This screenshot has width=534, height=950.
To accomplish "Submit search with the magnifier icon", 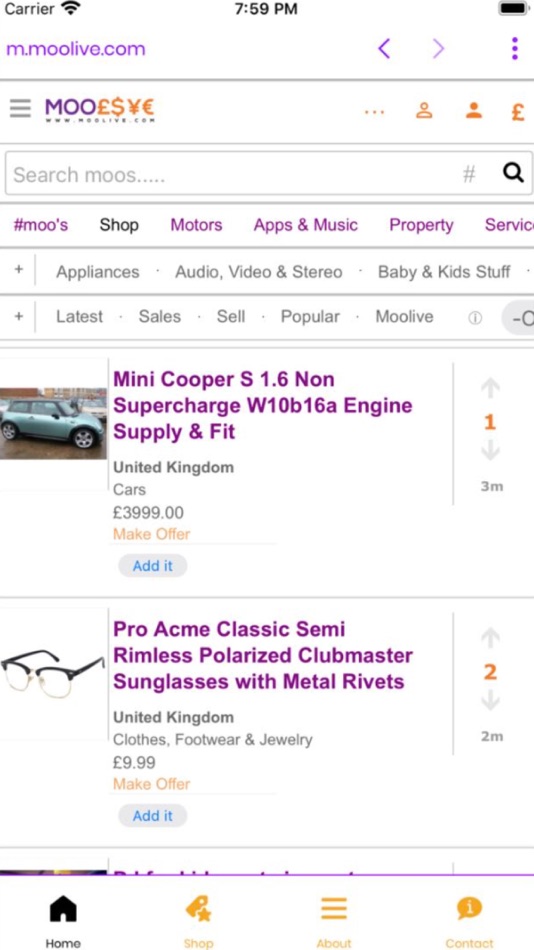I will (513, 173).
